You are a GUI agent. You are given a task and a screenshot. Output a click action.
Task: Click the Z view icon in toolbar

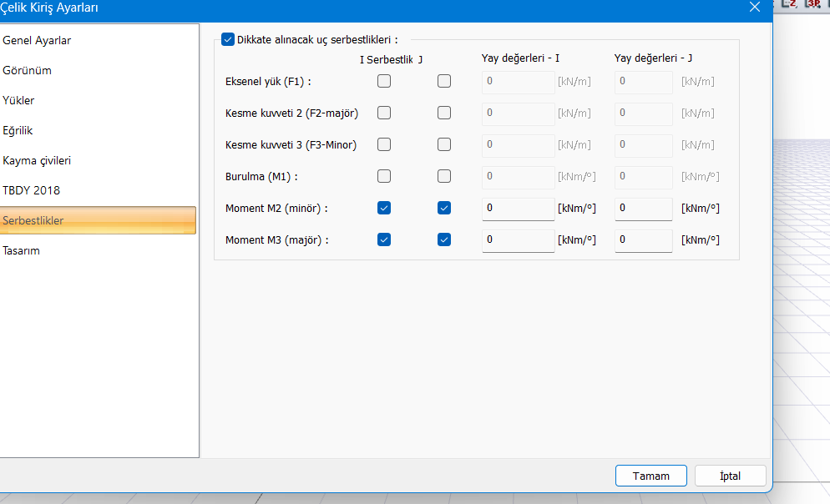pos(791,4)
